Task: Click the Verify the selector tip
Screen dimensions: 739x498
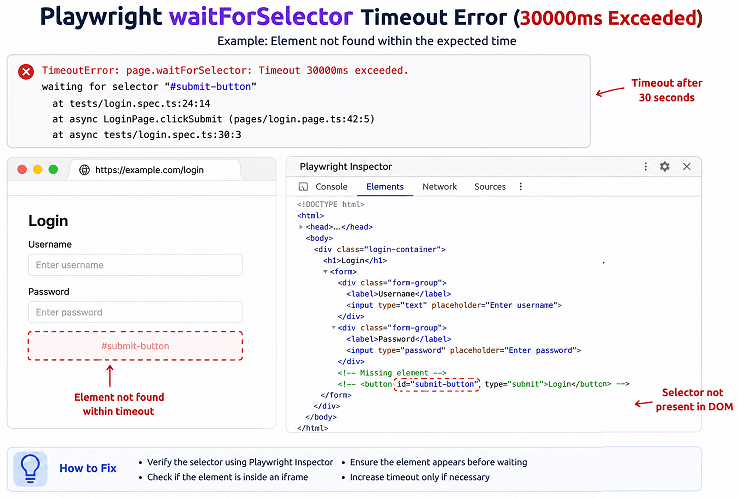Action: point(240,462)
